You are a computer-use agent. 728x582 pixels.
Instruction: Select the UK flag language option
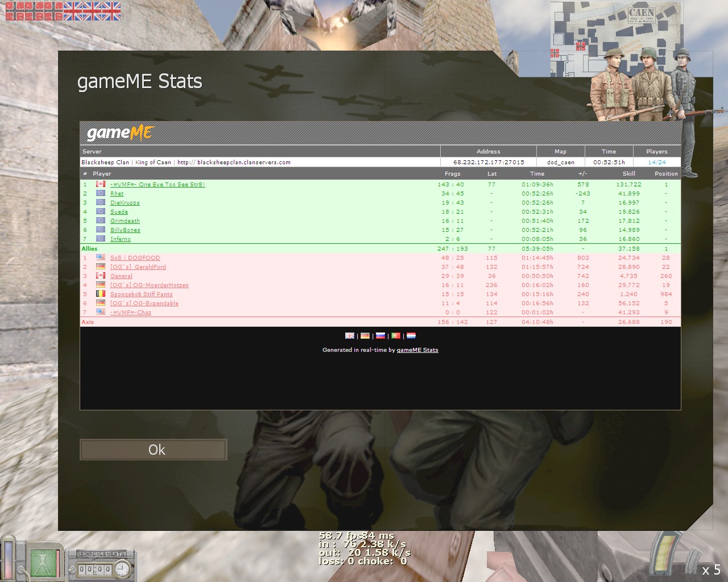coord(350,335)
